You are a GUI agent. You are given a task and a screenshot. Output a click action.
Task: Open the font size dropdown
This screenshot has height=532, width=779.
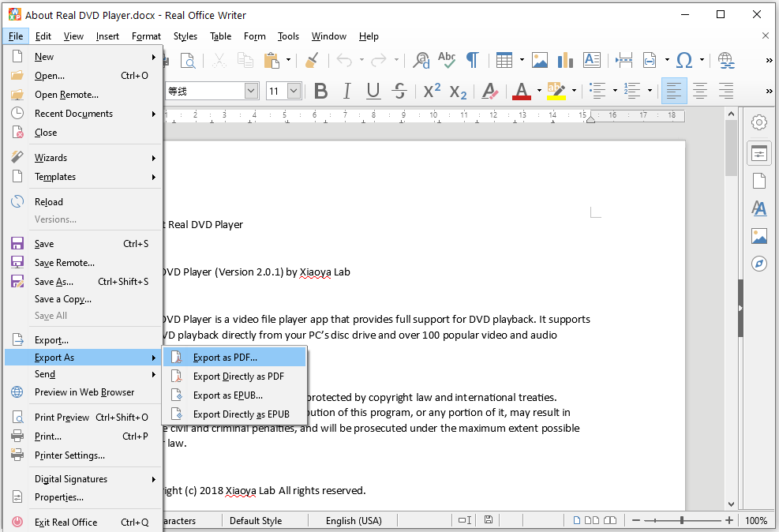pos(294,91)
